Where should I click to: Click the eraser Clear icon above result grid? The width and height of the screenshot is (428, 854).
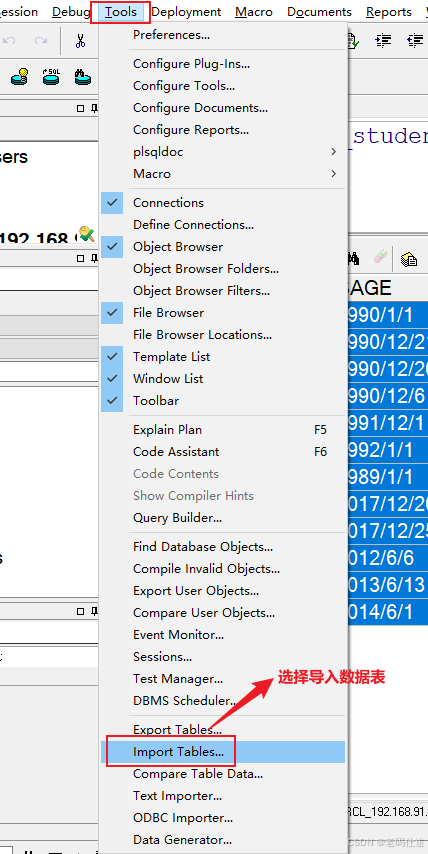[x=381, y=258]
